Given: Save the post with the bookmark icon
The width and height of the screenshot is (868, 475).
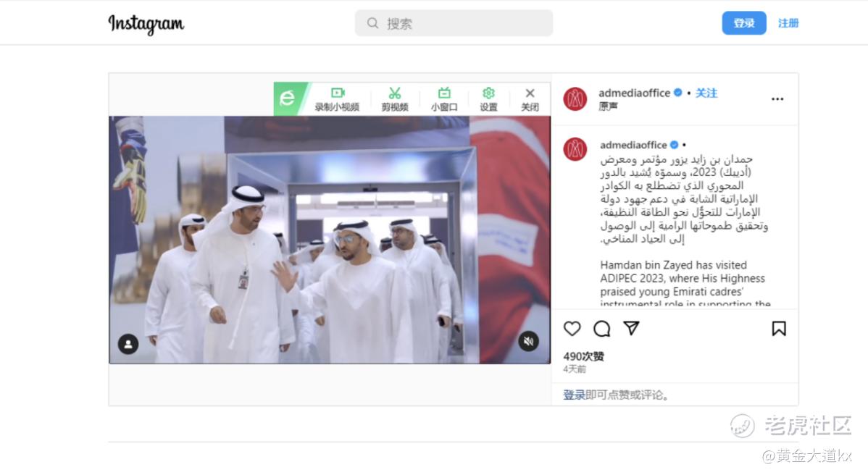Looking at the screenshot, I should tap(778, 329).
